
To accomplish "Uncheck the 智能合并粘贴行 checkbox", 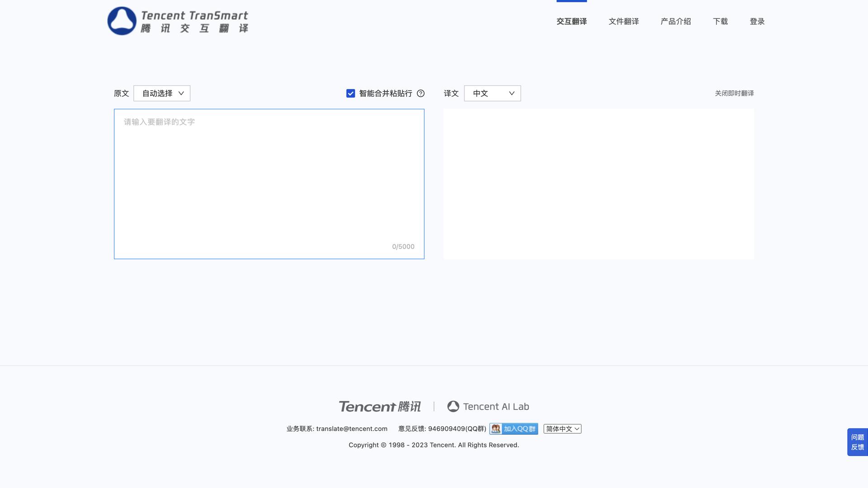I will click(x=350, y=94).
